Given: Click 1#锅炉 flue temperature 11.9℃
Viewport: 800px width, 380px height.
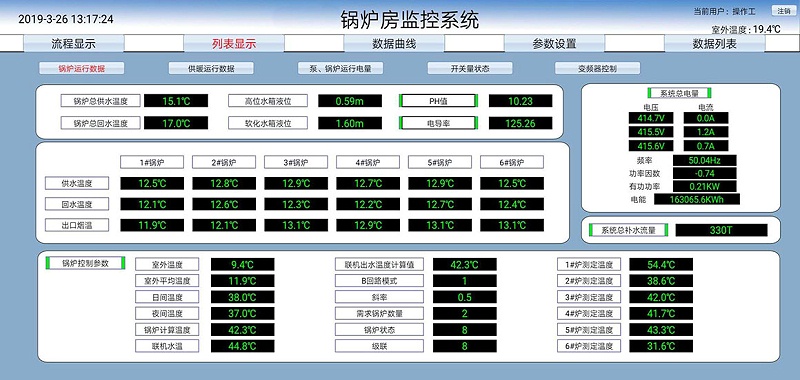Looking at the screenshot, I should (x=152, y=225).
